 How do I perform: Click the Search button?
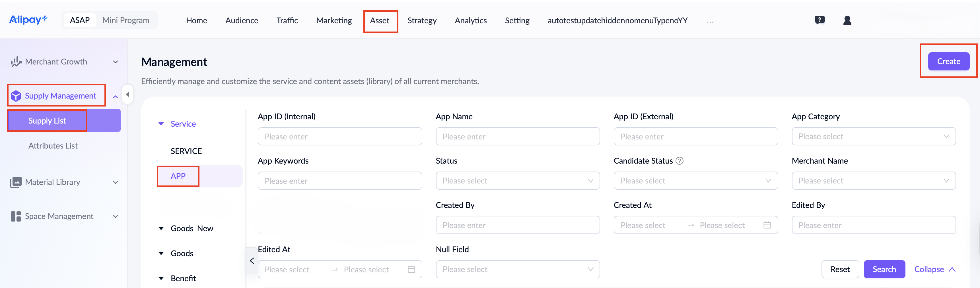(884, 269)
